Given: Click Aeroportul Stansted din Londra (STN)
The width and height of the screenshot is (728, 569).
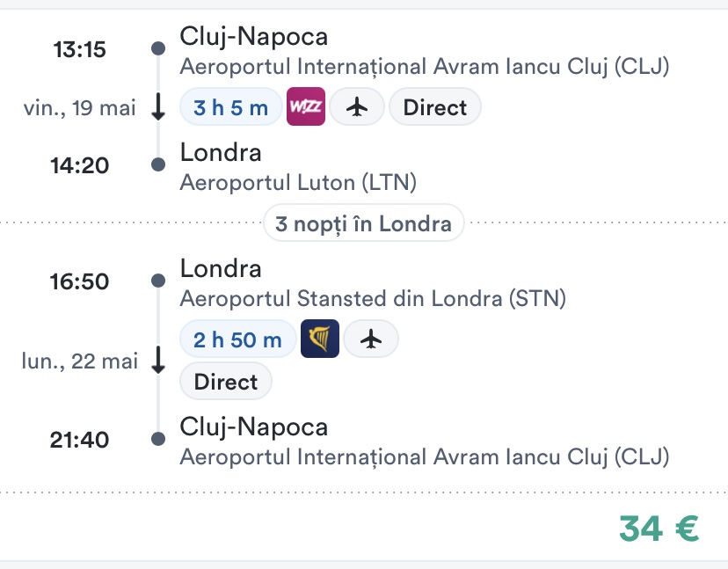Looking at the screenshot, I should [373, 298].
